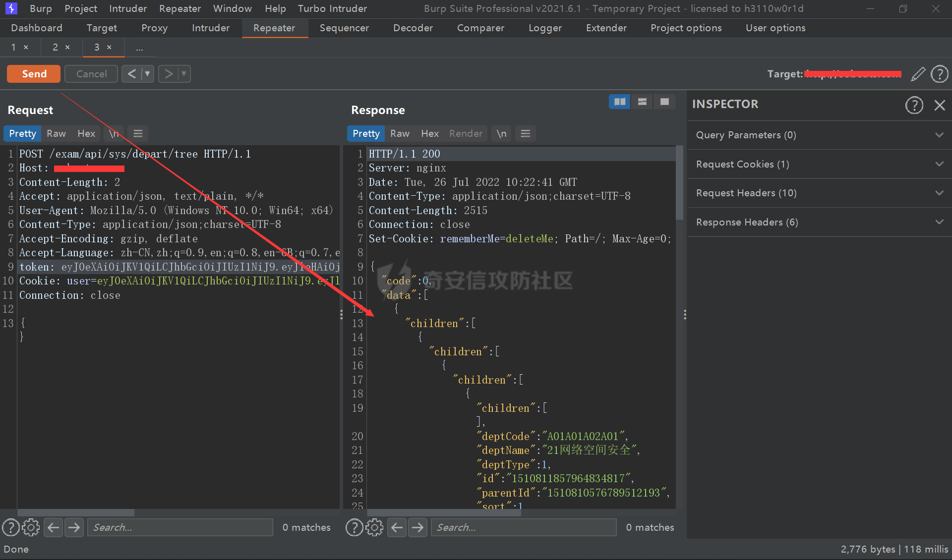Open the Burp menu
Viewport: 952px width, 560px height.
point(41,8)
